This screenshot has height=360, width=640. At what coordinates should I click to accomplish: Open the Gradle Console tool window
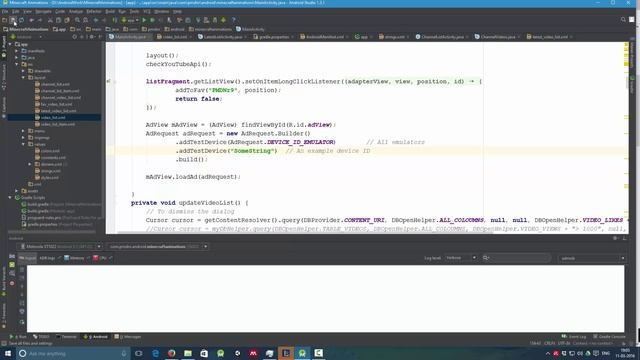coord(609,337)
